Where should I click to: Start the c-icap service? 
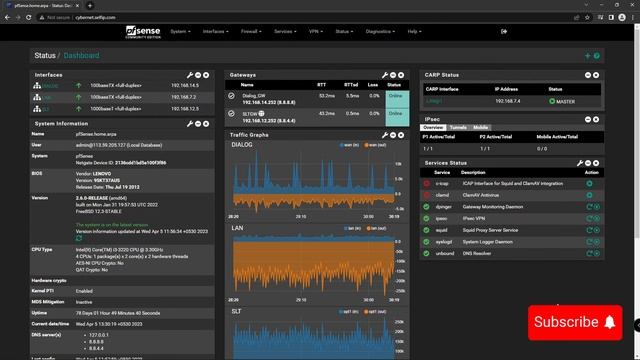click(589, 184)
